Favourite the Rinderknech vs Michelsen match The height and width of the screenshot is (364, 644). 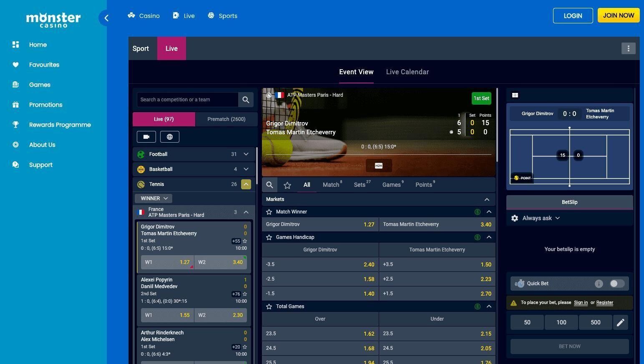tap(245, 347)
